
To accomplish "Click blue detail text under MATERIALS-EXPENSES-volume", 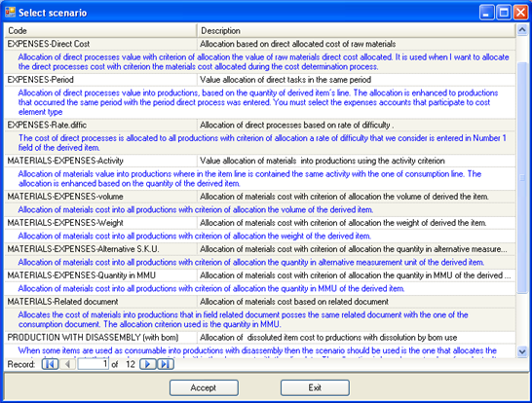I will (196, 210).
